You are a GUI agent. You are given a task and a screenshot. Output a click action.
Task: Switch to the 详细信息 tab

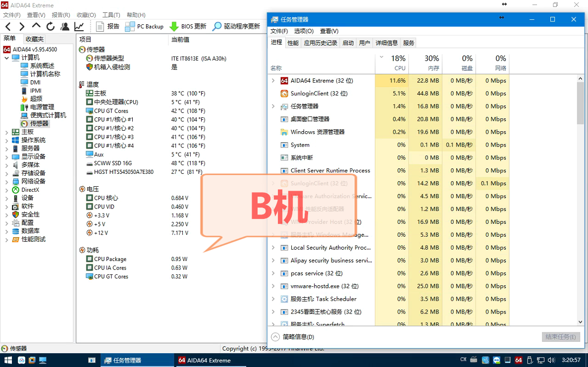[386, 43]
